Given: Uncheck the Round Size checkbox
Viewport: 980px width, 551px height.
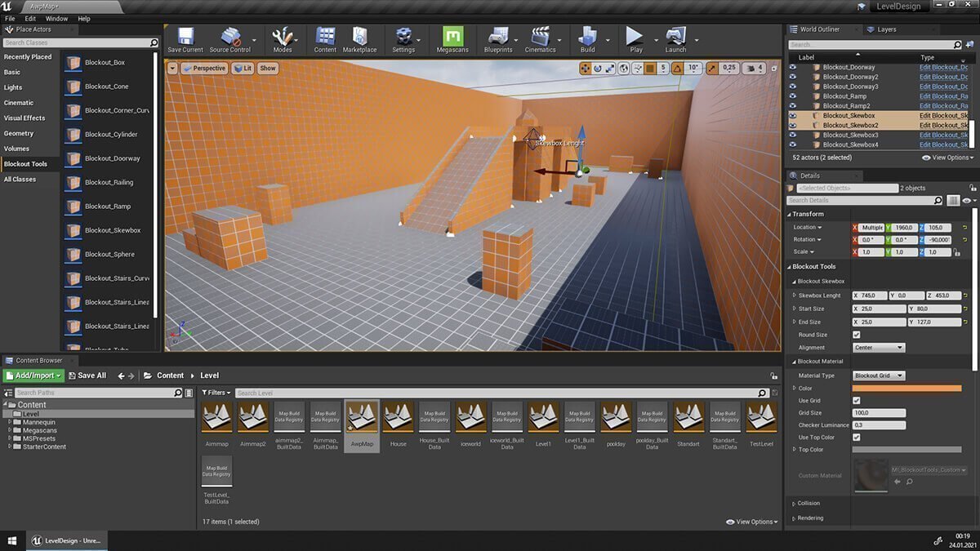Looking at the screenshot, I should (x=856, y=335).
